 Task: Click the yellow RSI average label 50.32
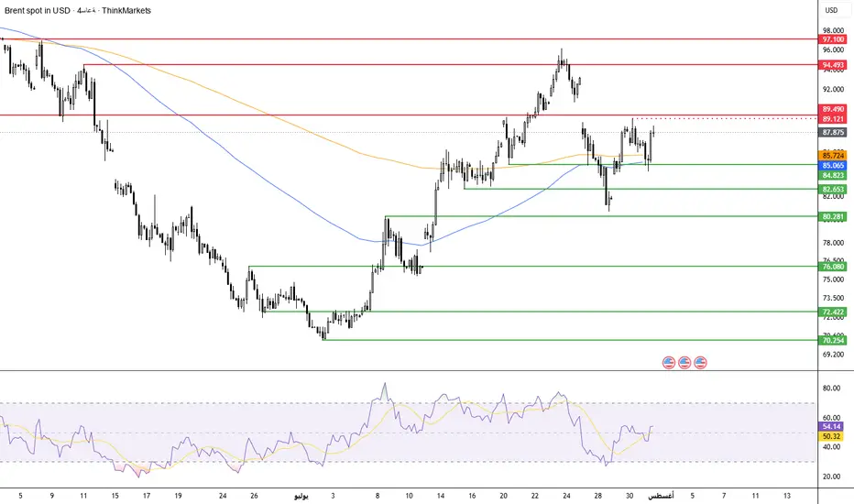(x=831, y=436)
